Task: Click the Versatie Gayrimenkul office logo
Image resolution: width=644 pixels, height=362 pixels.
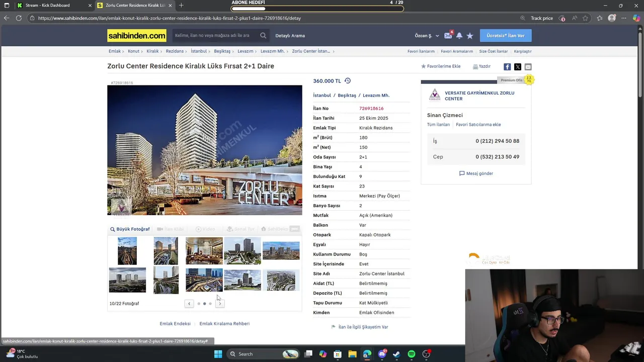Action: click(x=435, y=95)
